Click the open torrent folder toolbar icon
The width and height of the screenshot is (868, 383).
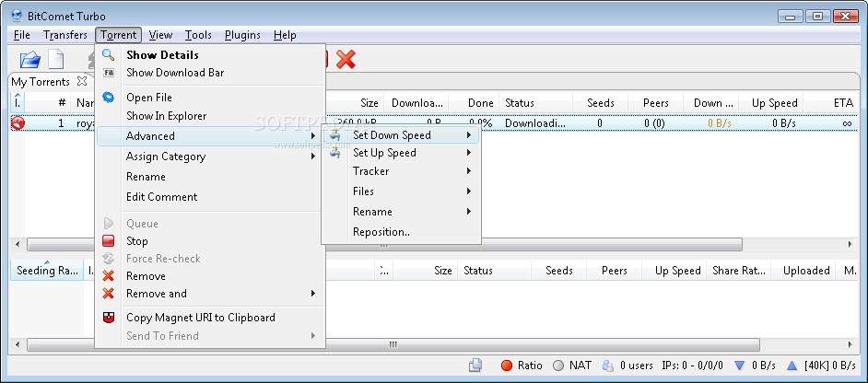(29, 59)
